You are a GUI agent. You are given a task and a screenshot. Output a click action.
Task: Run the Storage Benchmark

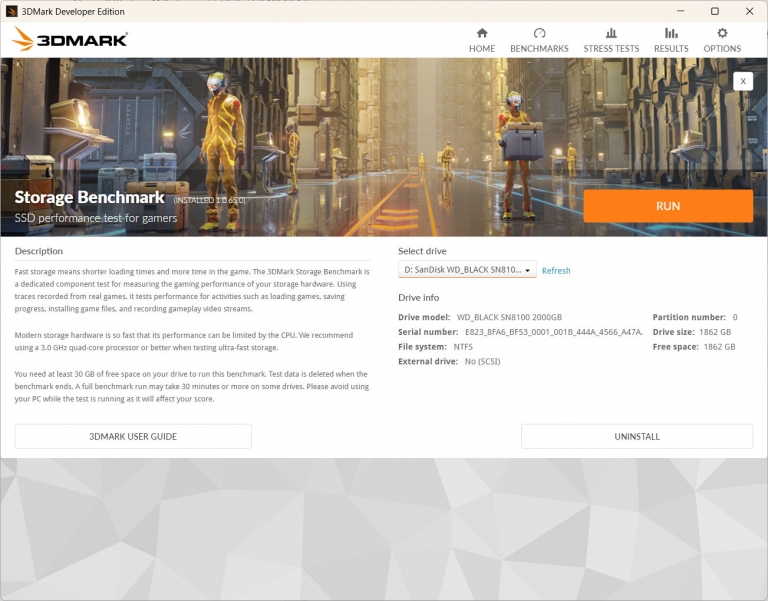point(668,206)
